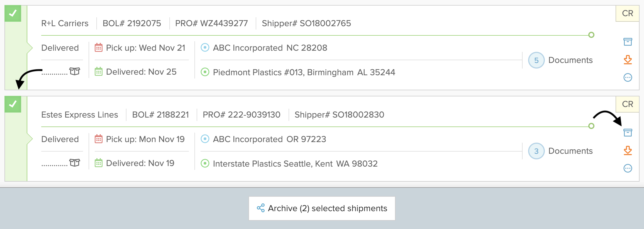Download documents for R+L Carriers shipment
Image resolution: width=644 pixels, height=229 pixels.
click(628, 60)
